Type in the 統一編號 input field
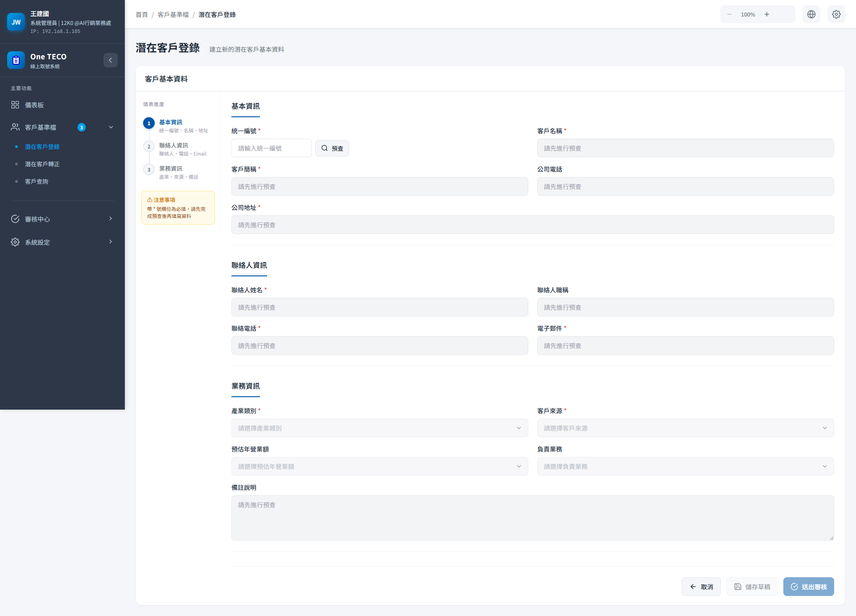 click(271, 148)
